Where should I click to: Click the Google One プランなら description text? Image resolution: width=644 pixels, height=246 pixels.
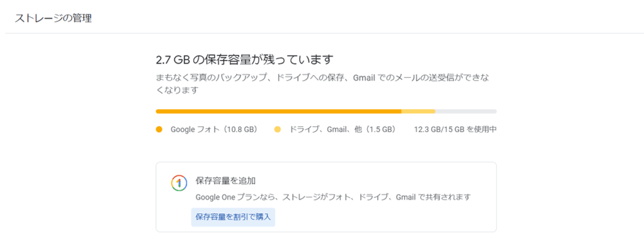click(x=332, y=197)
